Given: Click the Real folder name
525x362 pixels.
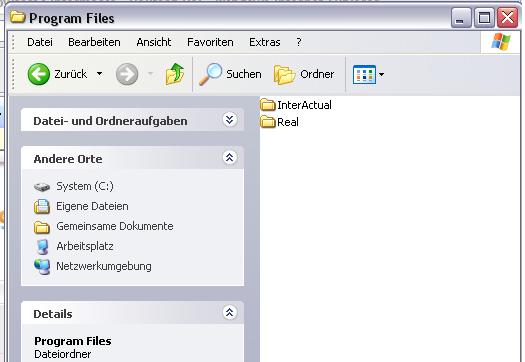Looking at the screenshot, I should coord(288,122).
